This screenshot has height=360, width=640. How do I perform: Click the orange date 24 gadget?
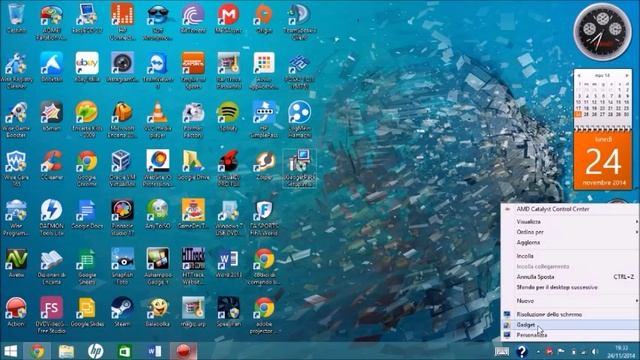click(x=603, y=161)
